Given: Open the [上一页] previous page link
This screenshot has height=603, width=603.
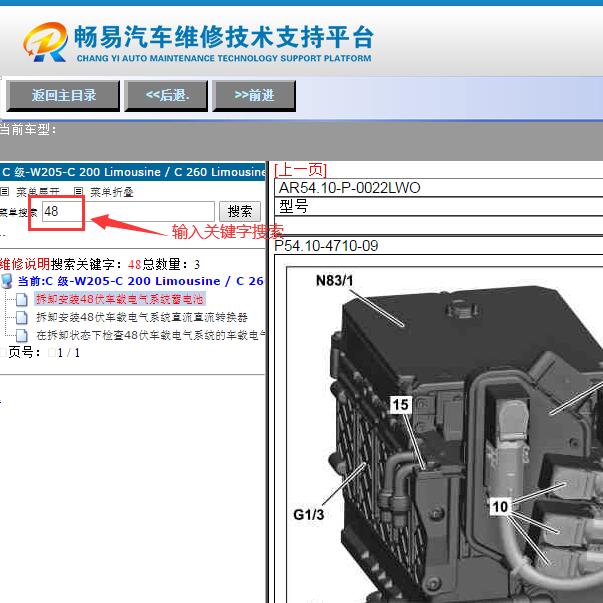Looking at the screenshot, I should pos(300,170).
